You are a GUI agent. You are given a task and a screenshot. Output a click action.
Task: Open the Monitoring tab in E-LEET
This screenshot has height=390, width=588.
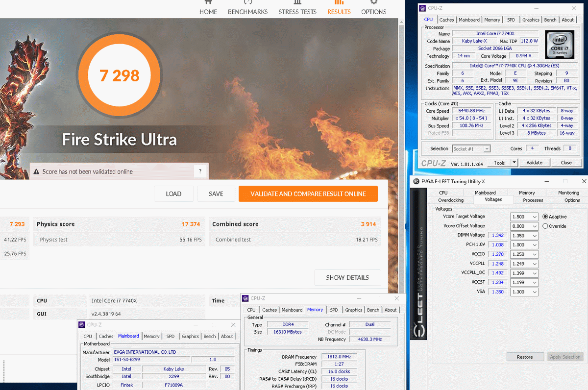[568, 193]
